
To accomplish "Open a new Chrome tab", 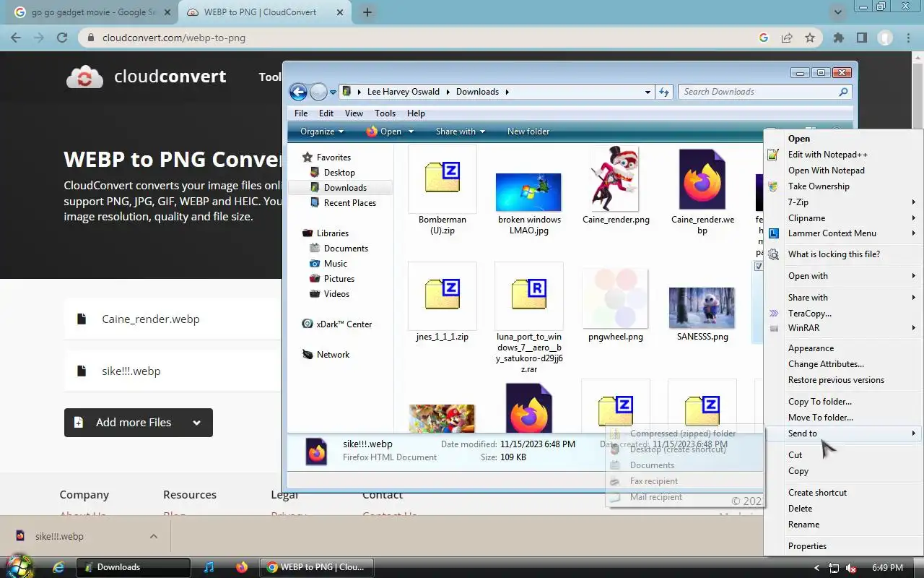I will tap(367, 12).
